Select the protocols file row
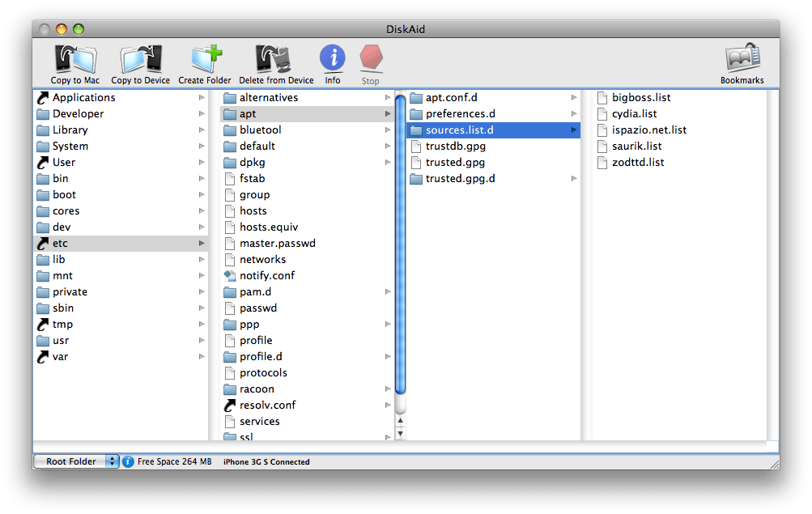Viewport: 812px width, 514px height. coord(308,372)
